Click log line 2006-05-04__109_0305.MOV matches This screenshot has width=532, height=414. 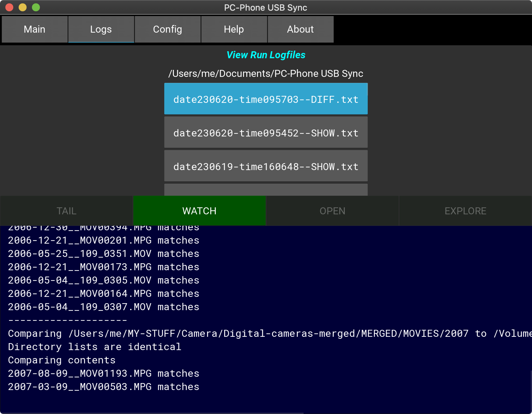(x=104, y=280)
